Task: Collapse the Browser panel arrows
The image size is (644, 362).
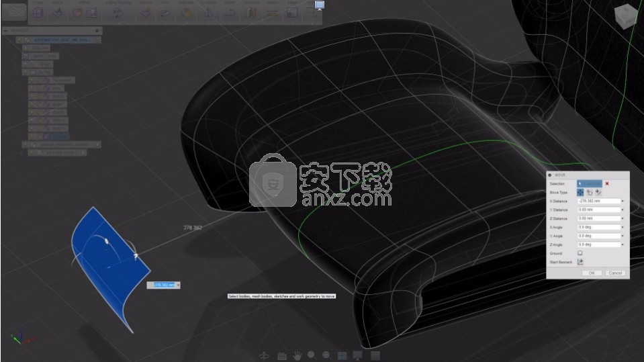Action: (x=6, y=30)
